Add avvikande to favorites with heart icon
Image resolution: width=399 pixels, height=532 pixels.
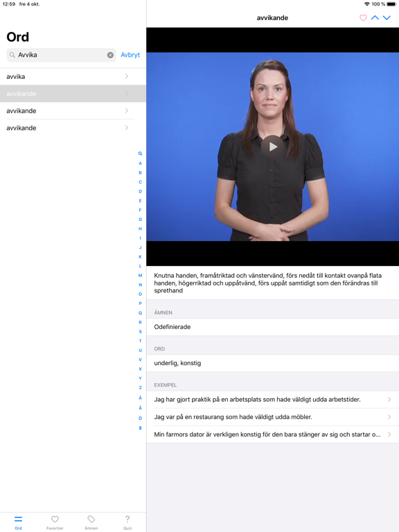(x=363, y=17)
